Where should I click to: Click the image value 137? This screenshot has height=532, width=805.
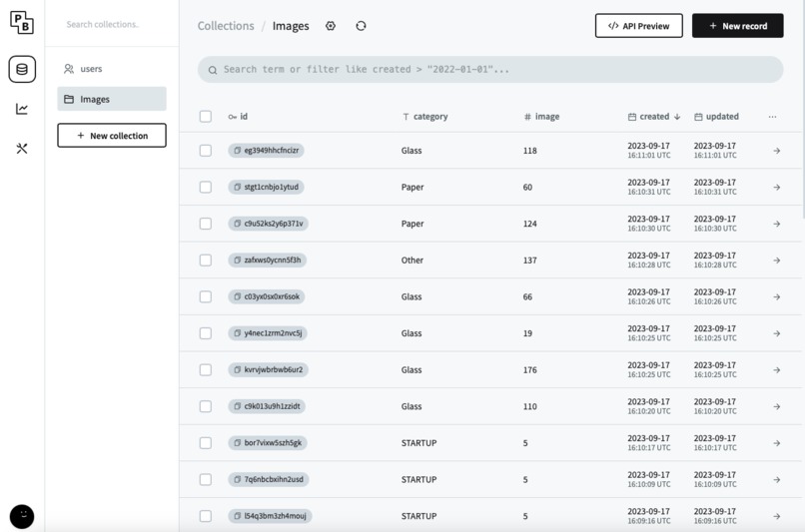[529, 261]
